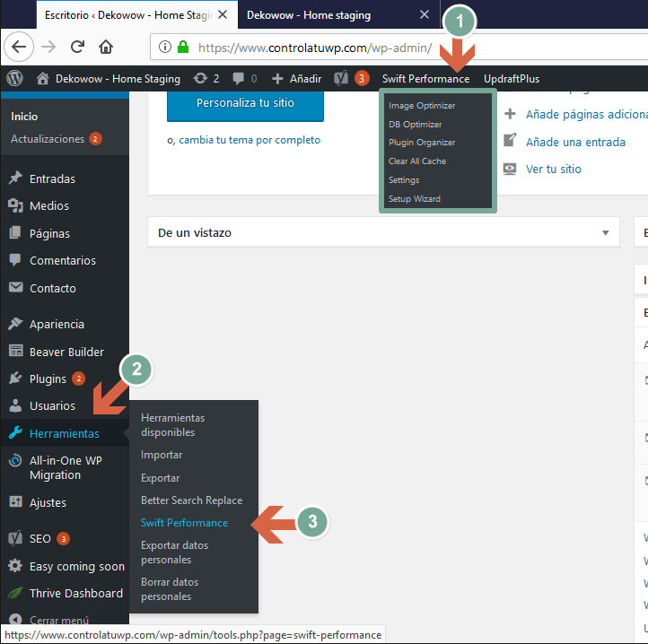
Task: Click the SEO Yoast sidebar icon
Action: [15, 538]
